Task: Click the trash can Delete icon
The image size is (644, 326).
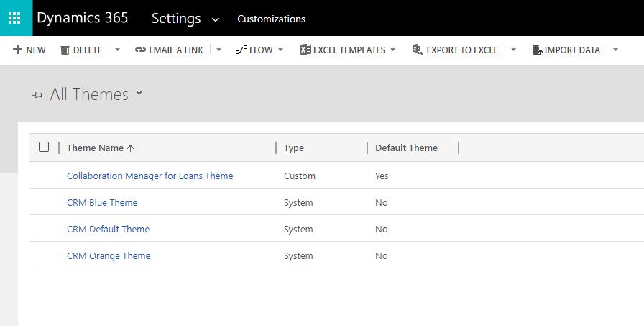Action: [x=65, y=50]
